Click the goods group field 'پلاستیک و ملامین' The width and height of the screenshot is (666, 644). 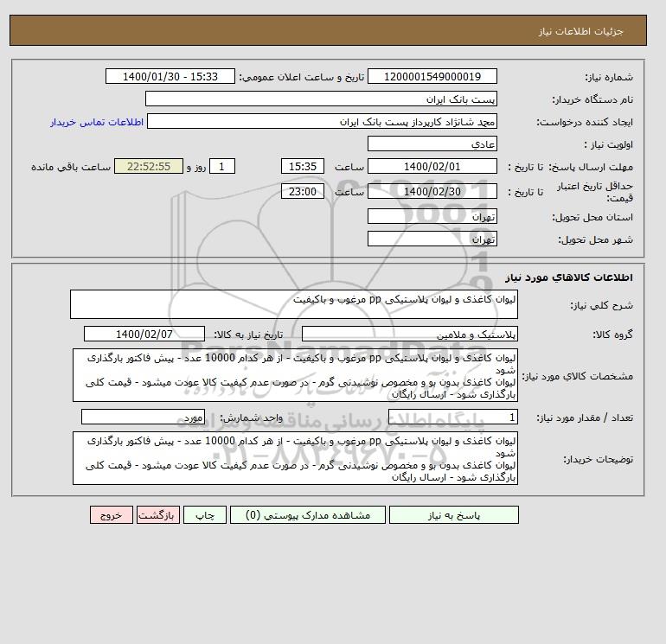409,334
